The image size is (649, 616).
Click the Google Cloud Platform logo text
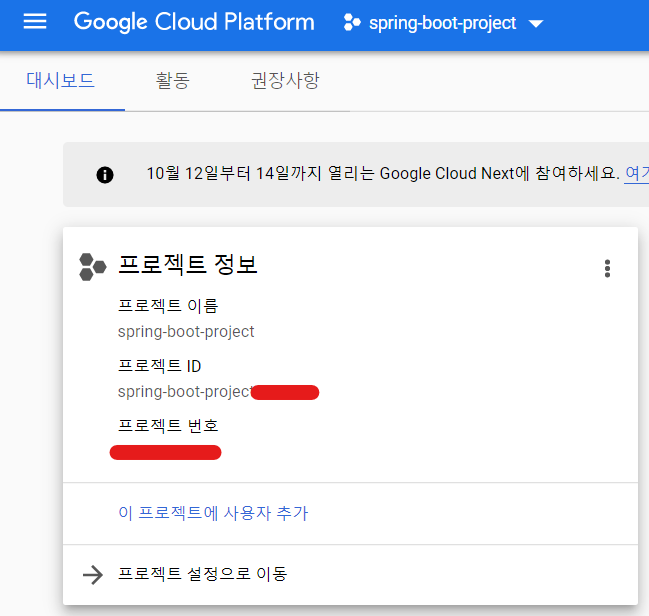pyautogui.click(x=194, y=22)
